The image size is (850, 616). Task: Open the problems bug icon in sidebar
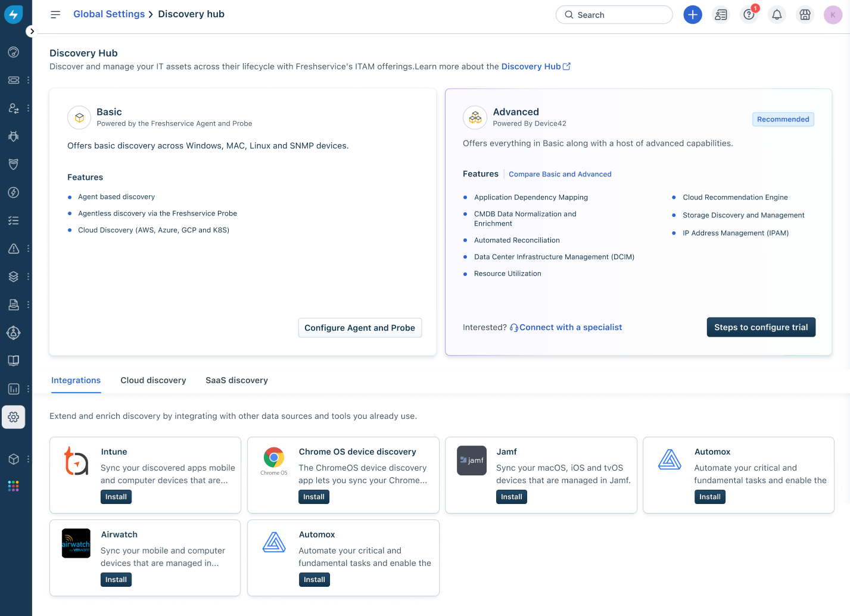tap(14, 136)
